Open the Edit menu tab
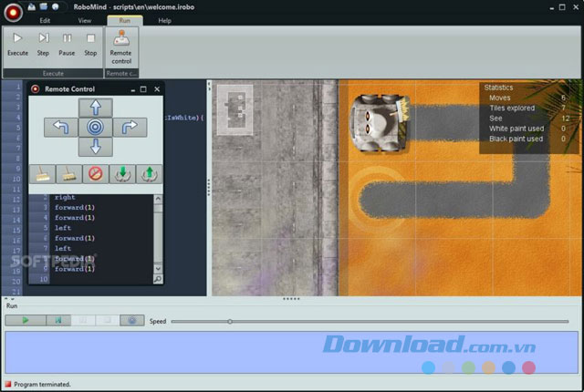The image size is (584, 392). coord(45,19)
